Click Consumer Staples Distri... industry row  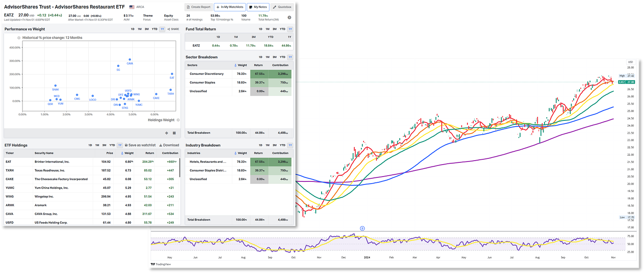[x=238, y=170]
